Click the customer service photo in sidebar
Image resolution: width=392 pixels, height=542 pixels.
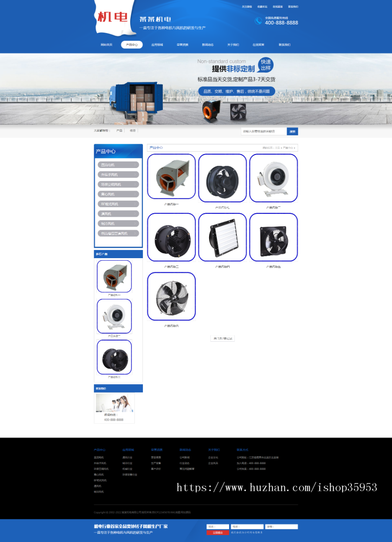click(x=114, y=403)
